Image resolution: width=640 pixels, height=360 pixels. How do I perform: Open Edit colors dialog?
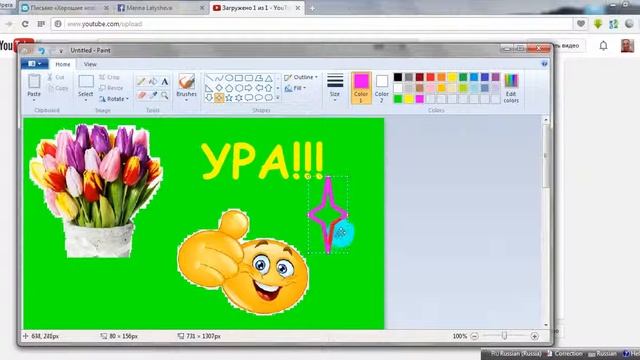coord(511,88)
